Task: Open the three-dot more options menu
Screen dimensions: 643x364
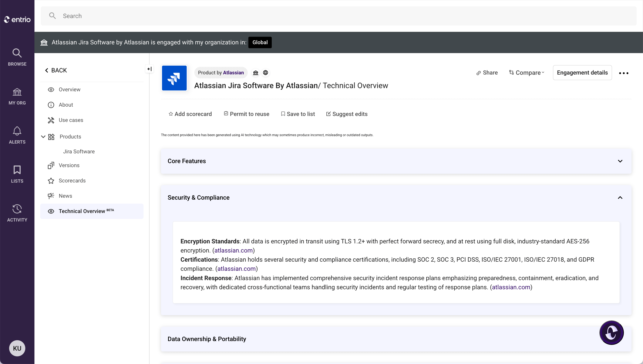Action: coord(623,73)
